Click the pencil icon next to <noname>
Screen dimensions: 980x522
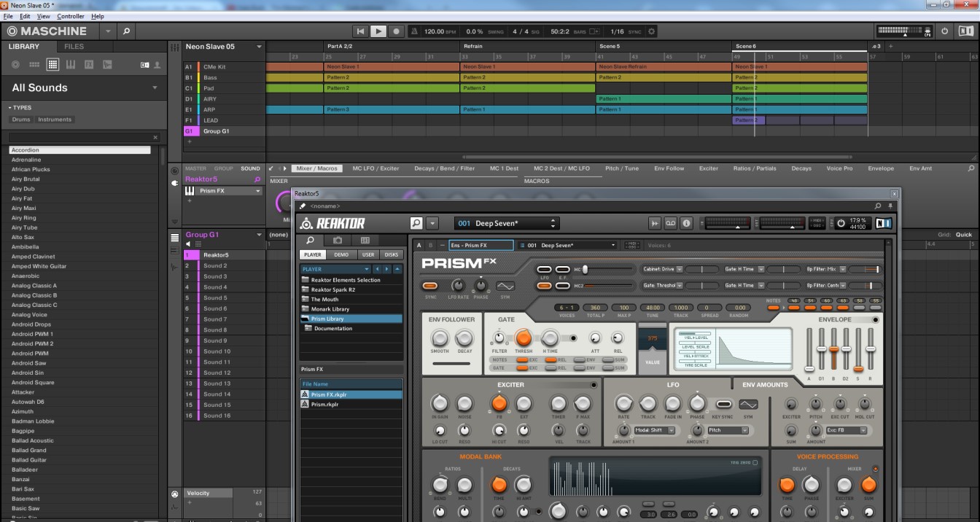point(302,206)
